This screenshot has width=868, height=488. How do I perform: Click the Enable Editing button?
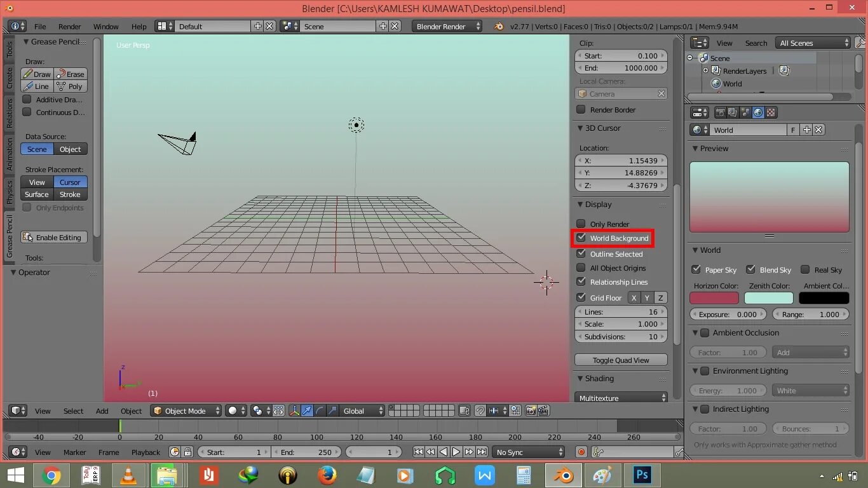coord(54,237)
